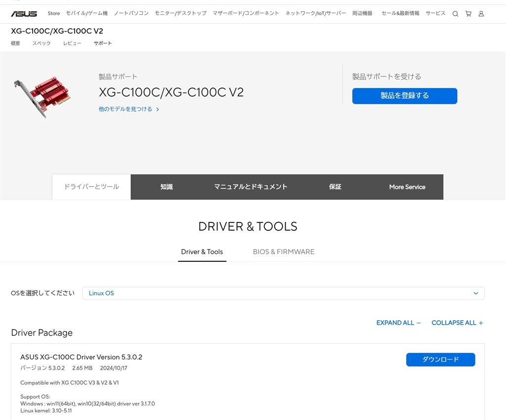Click the Driver Package section heading
The height and width of the screenshot is (420, 506).
click(42, 333)
